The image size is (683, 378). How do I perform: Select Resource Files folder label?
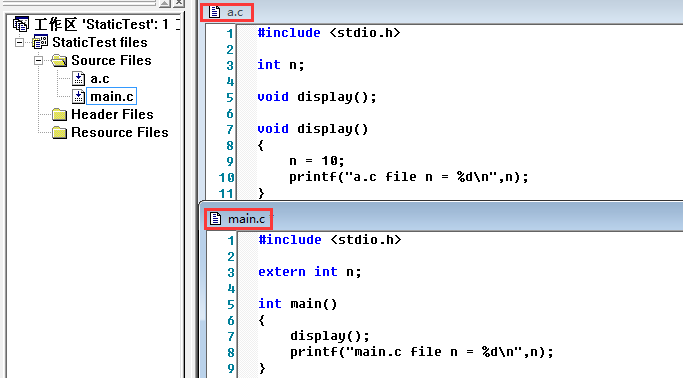[120, 132]
